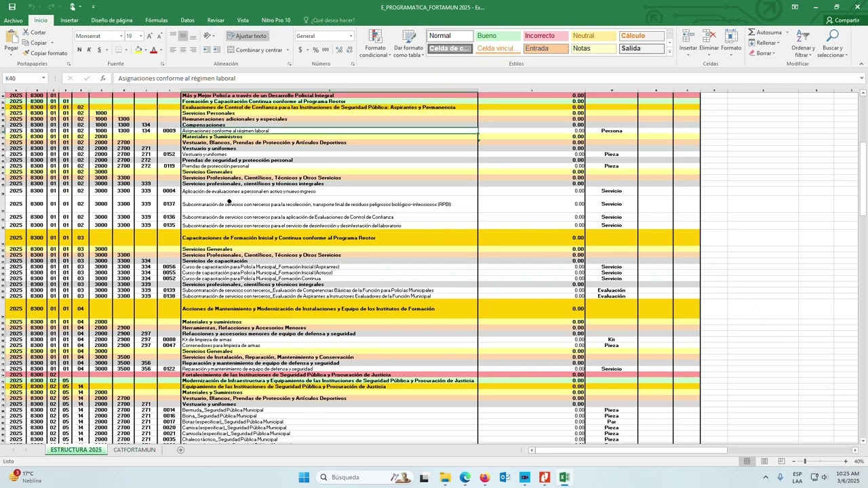Screen dimensions: 868x488
Task: Open the Archivo menu
Action: [x=13, y=20]
